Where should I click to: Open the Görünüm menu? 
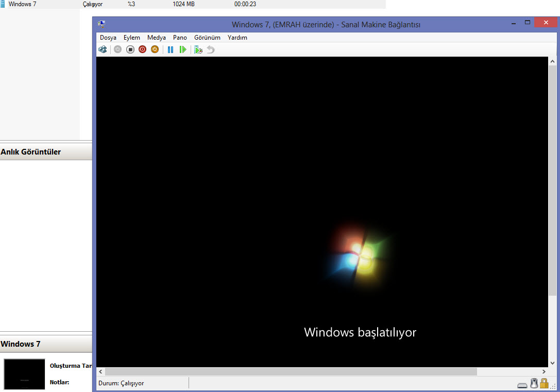pos(207,38)
